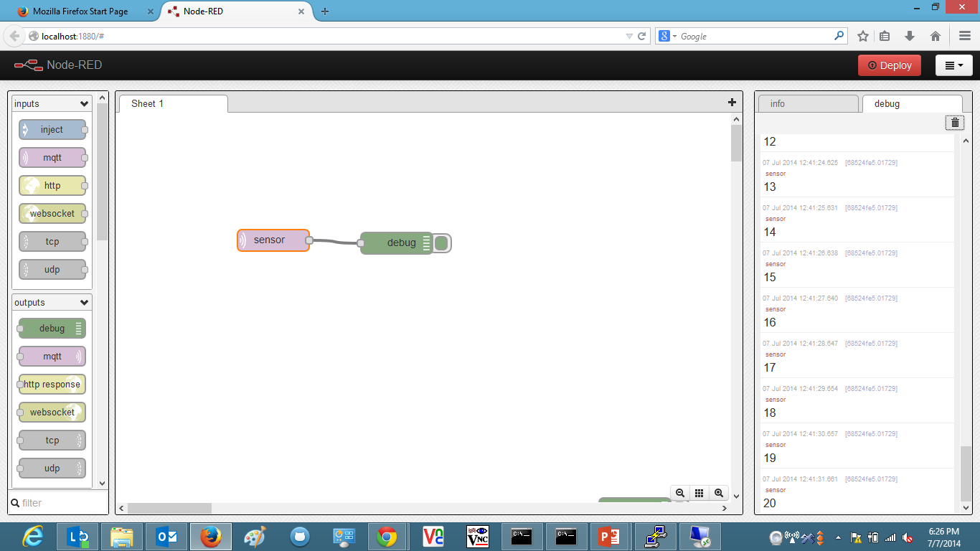Select debug message with value 20
The width and height of the screenshot is (980, 551).
coord(857,491)
